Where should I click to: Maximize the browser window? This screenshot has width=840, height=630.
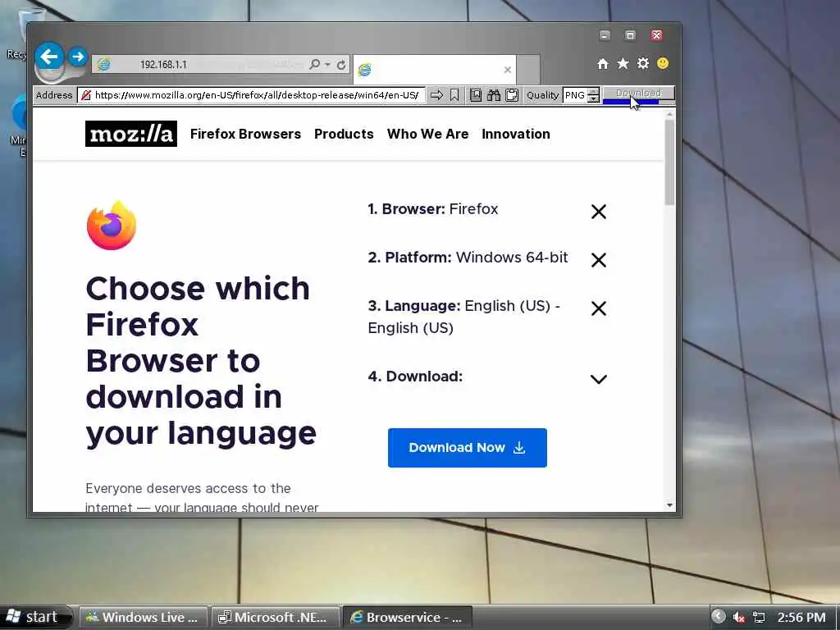click(631, 35)
